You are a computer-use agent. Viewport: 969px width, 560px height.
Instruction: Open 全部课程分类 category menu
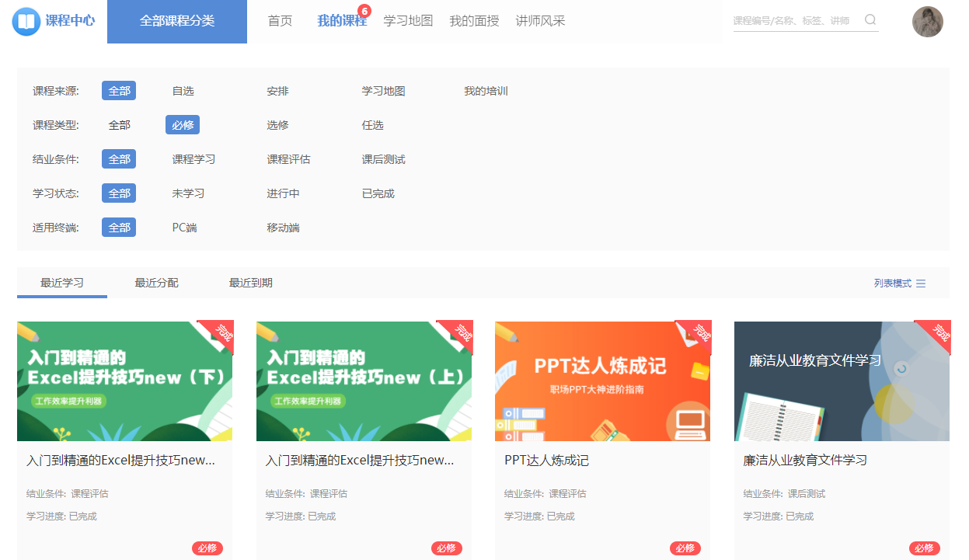tap(177, 21)
